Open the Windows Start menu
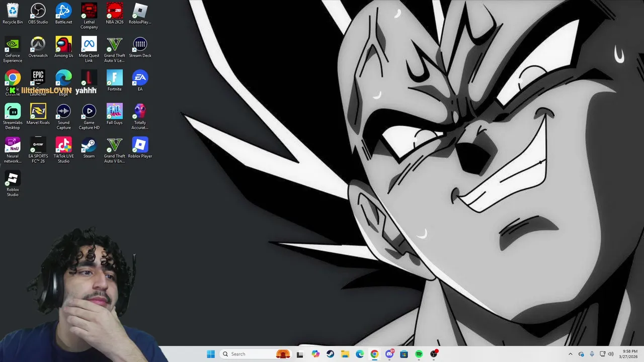The width and height of the screenshot is (644, 362). 211,354
